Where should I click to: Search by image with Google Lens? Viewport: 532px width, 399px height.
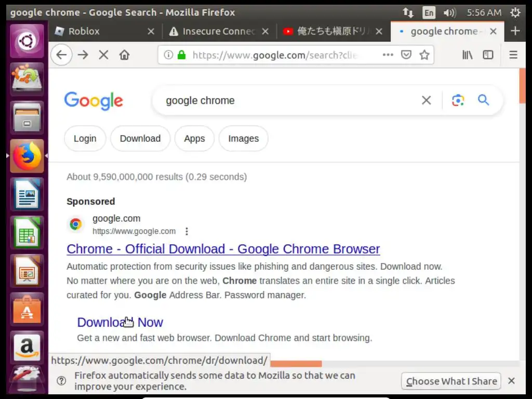(x=458, y=100)
